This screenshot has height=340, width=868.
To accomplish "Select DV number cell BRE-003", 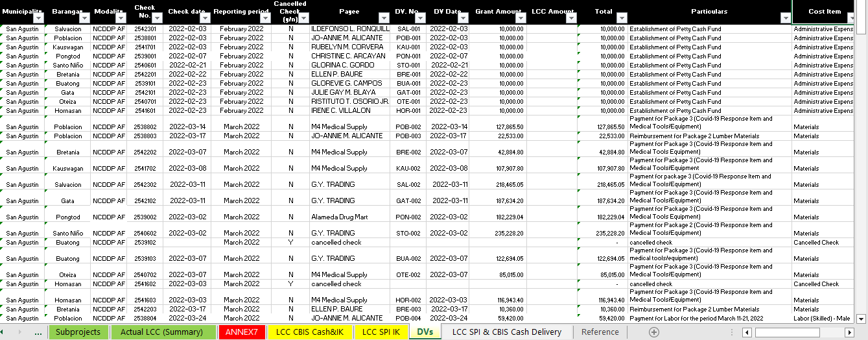I will [408, 310].
